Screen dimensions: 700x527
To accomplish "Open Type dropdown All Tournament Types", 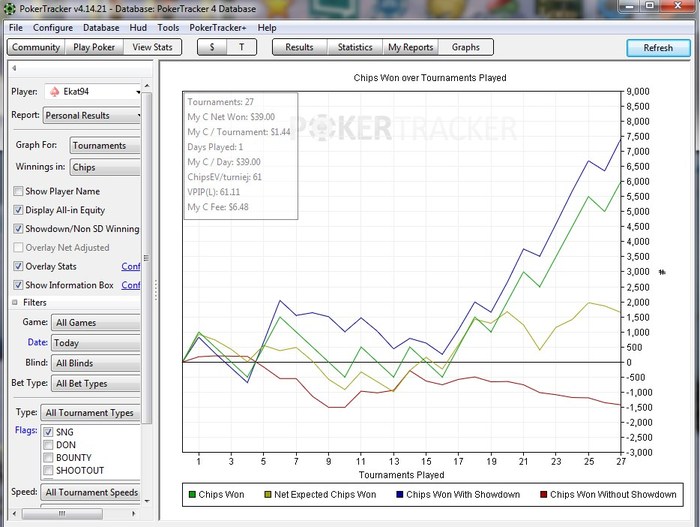I will coord(91,413).
